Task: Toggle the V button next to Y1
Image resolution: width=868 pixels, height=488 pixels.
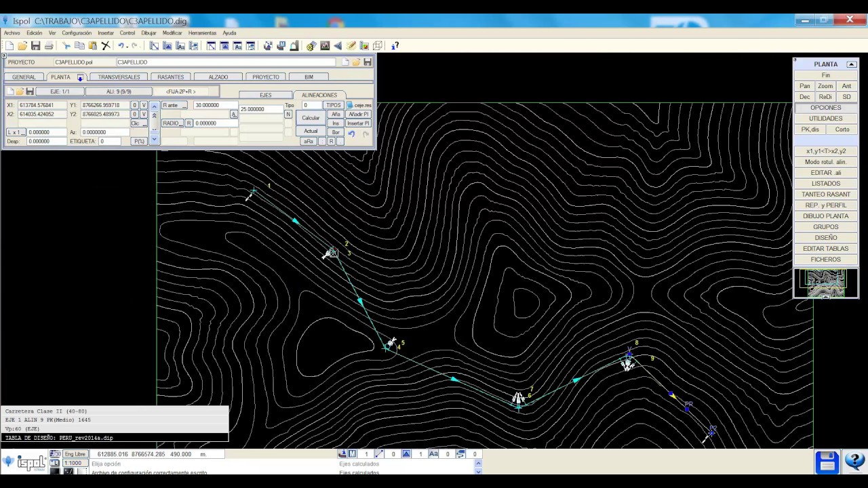Action: [x=144, y=105]
